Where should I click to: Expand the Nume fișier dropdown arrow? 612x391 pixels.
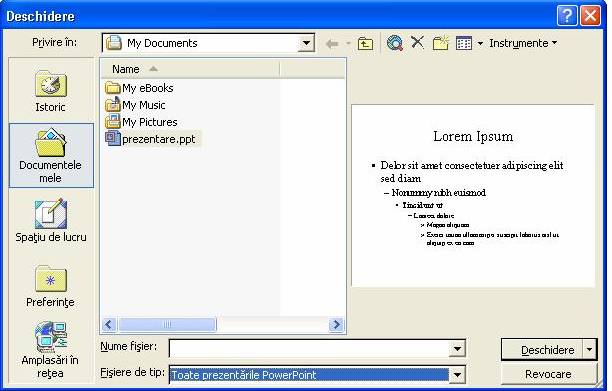(x=457, y=348)
